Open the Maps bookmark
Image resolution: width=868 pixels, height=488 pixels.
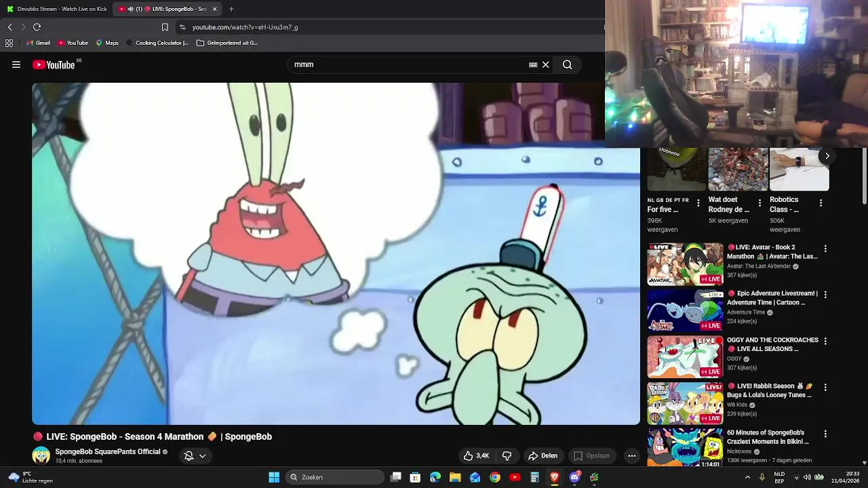[x=107, y=43]
